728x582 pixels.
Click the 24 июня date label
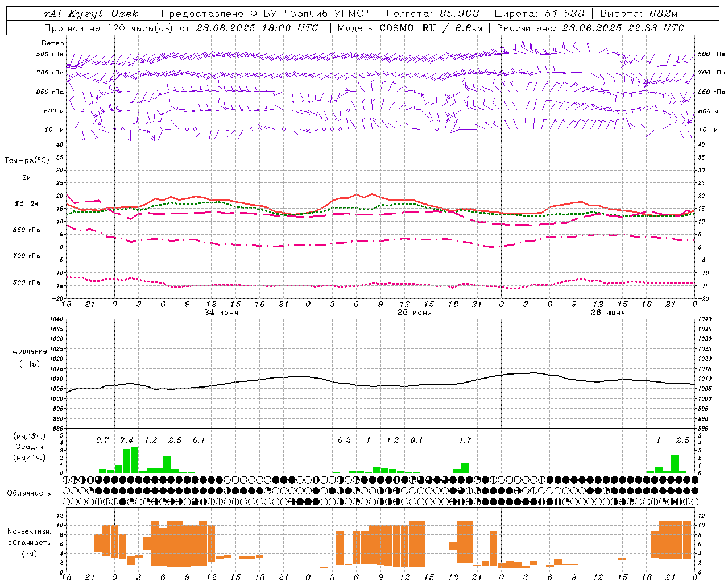(221, 312)
